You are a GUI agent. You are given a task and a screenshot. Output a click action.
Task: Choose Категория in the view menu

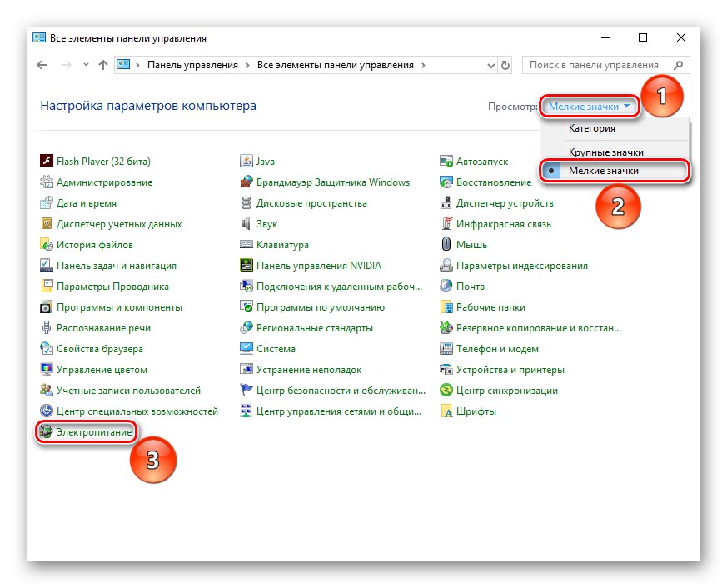point(591,128)
